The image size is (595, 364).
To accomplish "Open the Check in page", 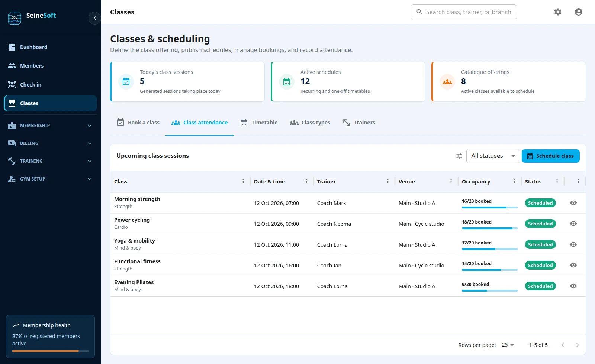I will click(51, 85).
